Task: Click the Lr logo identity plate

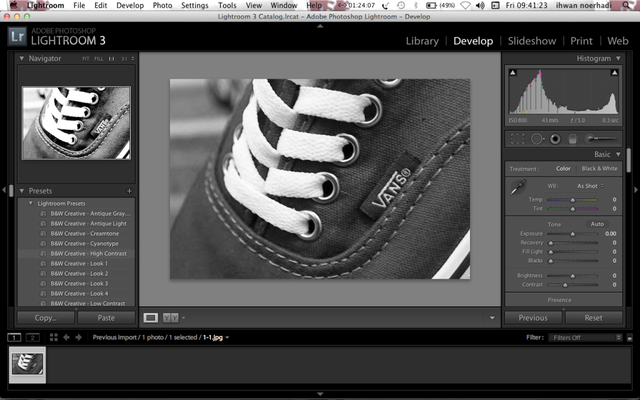Action: click(17, 36)
